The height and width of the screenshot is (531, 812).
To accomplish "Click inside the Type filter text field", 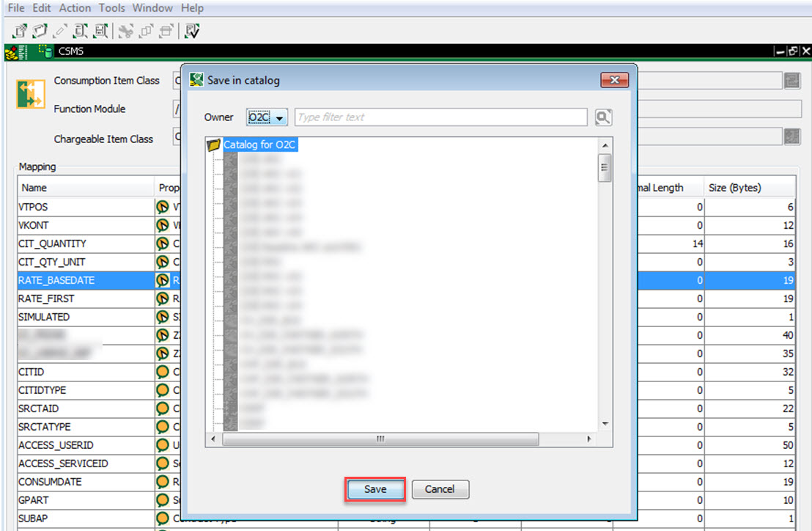I will click(440, 117).
